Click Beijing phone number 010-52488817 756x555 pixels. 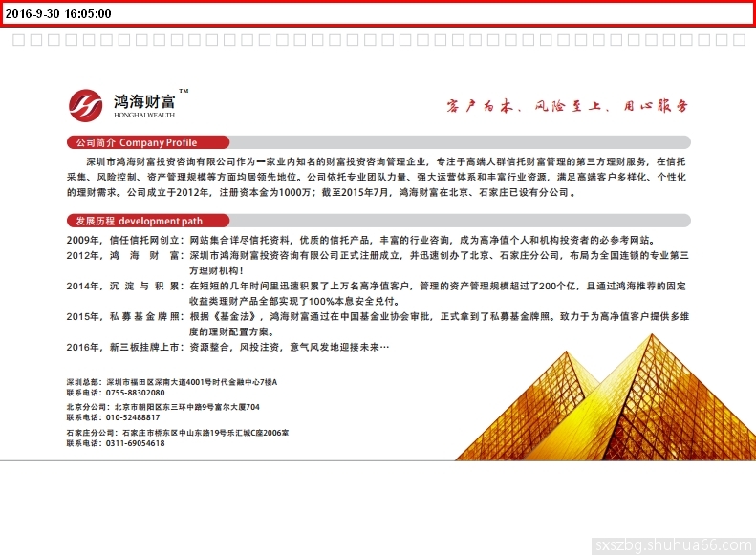tap(133, 417)
